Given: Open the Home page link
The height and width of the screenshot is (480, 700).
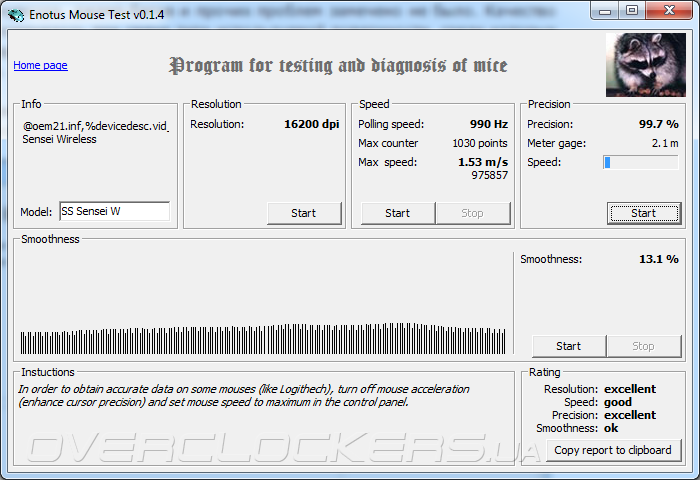Looking at the screenshot, I should pyautogui.click(x=40, y=65).
